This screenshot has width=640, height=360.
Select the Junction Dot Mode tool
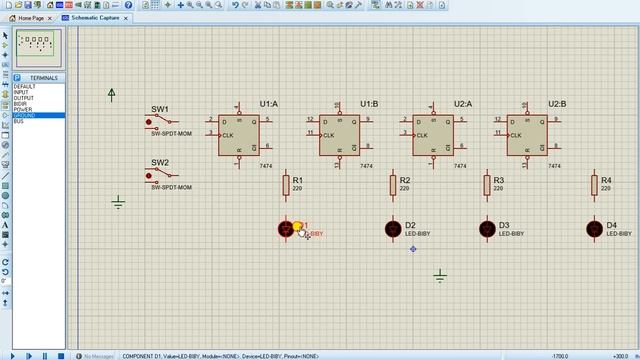click(5, 55)
